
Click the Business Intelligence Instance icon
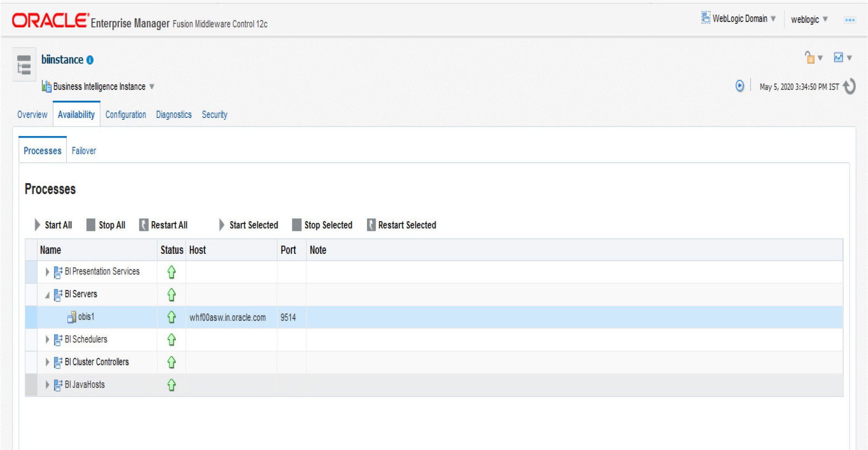click(46, 86)
